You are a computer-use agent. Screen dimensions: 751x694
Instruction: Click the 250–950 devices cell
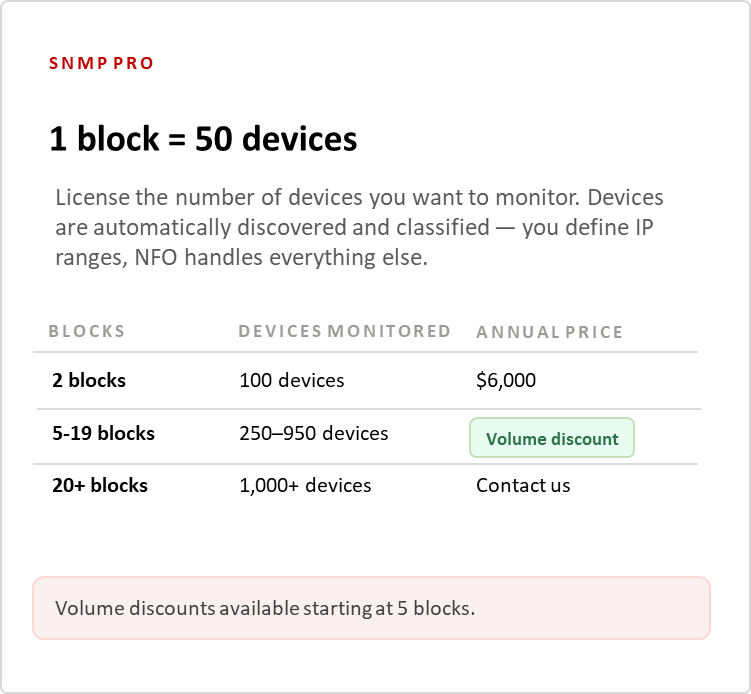point(314,434)
